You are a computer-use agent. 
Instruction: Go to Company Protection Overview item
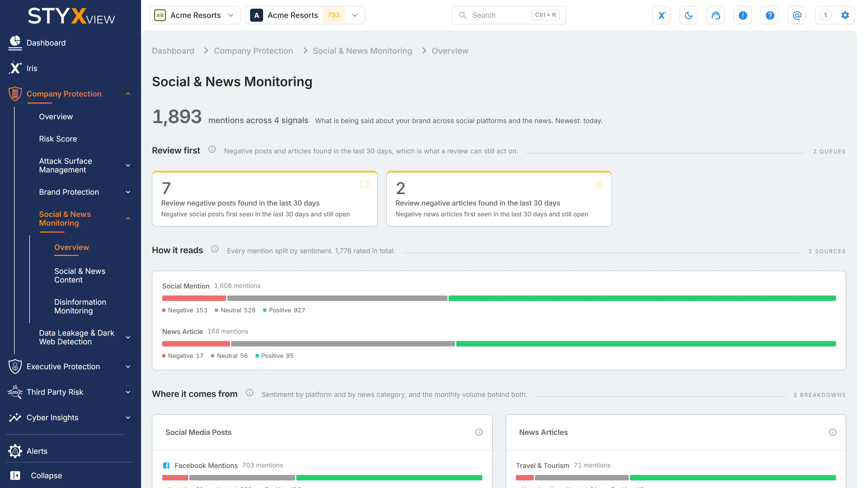click(56, 117)
